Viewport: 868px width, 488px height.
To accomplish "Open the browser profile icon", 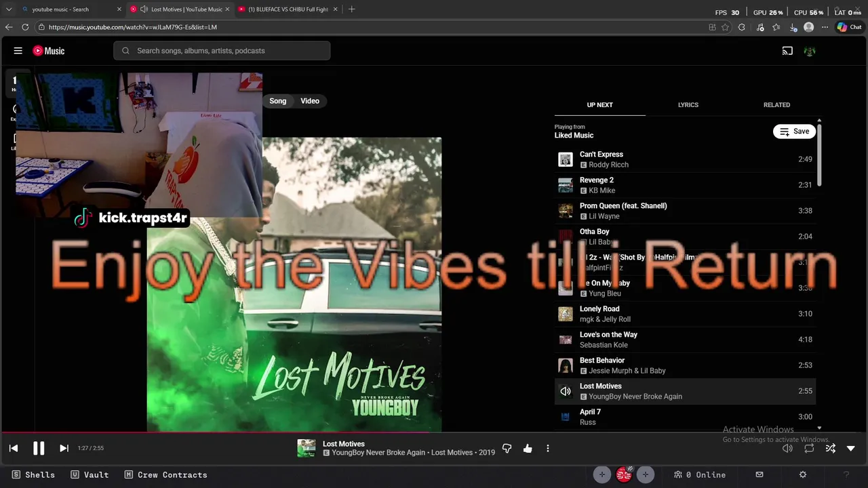I will (808, 27).
